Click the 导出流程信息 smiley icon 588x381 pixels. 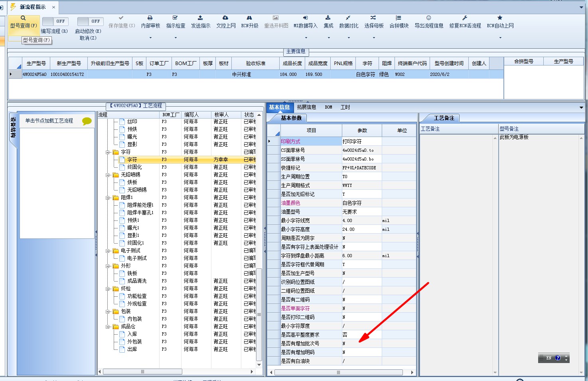pos(429,18)
